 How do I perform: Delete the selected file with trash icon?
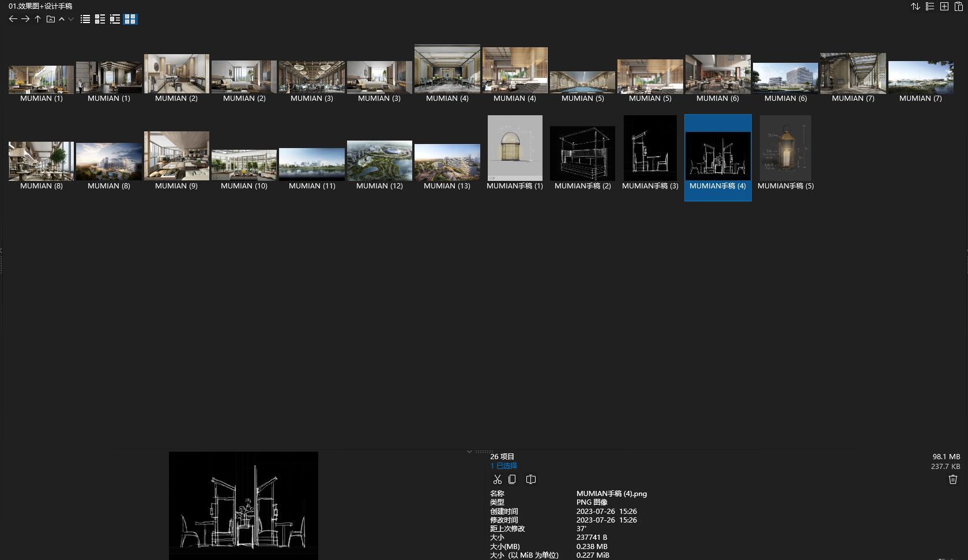point(952,479)
